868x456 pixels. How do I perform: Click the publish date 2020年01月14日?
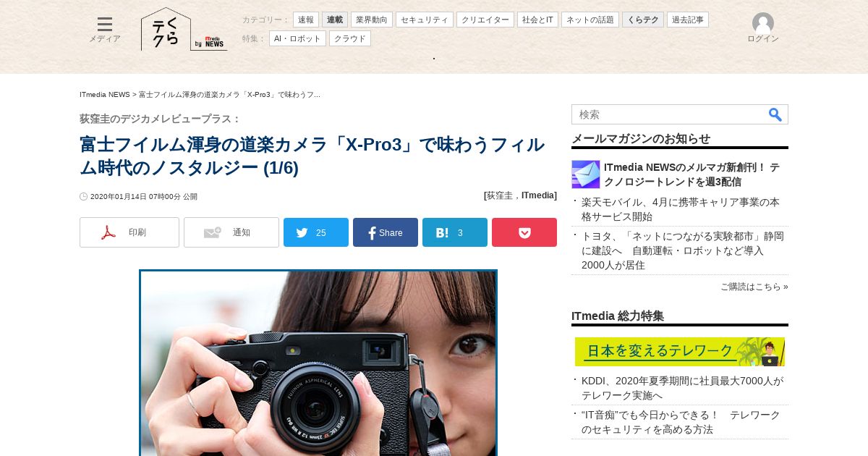click(x=119, y=197)
